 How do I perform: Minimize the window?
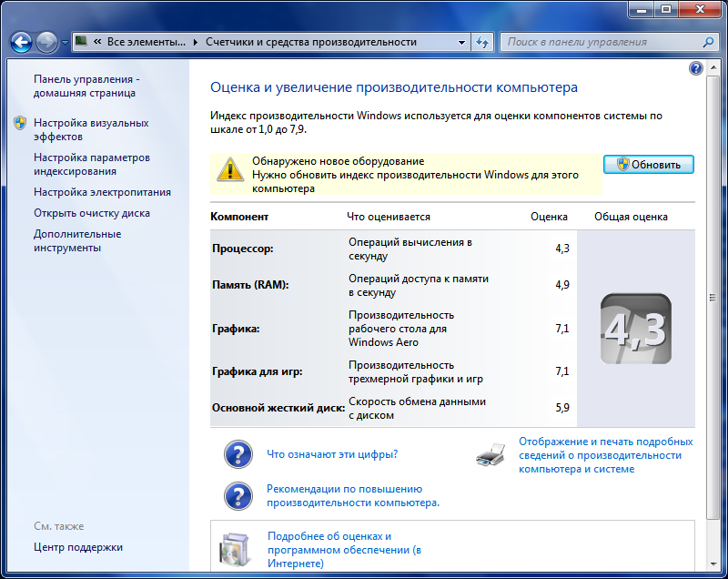click(x=642, y=9)
